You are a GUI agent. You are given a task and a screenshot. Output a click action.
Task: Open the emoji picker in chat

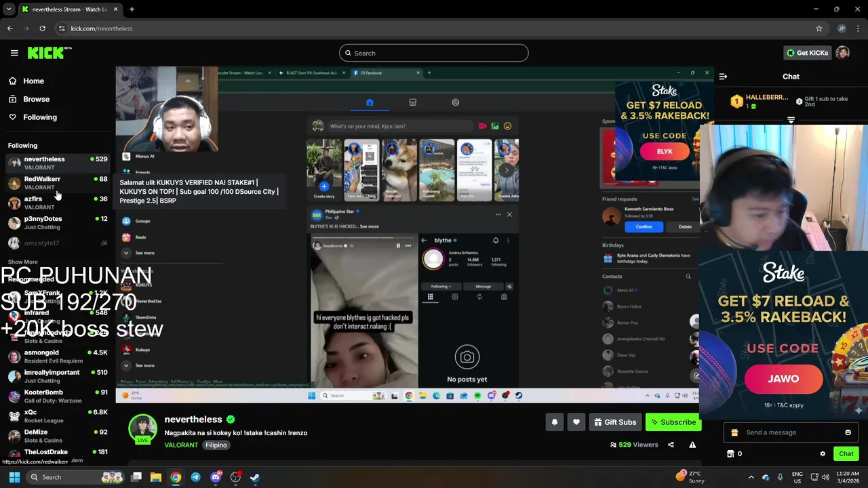(848, 432)
